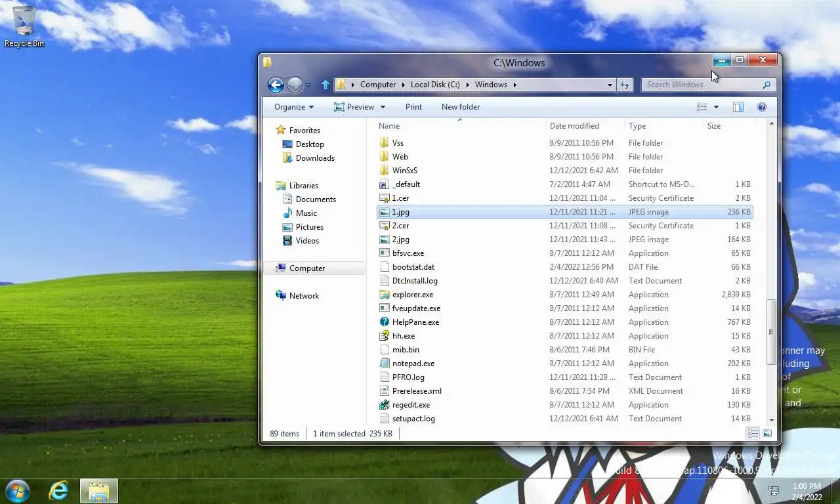This screenshot has height=504, width=840.
Task: Select the fveupdate.exe file name
Action: click(416, 308)
